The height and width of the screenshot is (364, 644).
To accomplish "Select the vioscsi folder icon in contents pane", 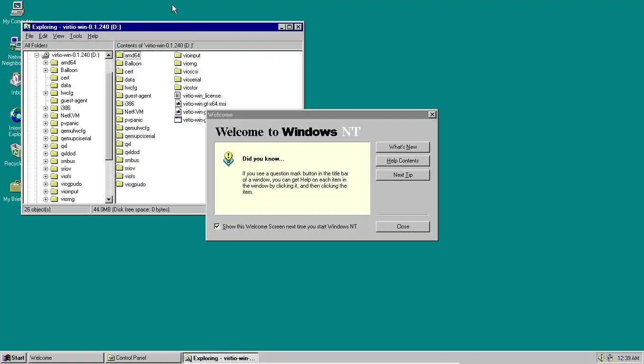I will 178,72.
